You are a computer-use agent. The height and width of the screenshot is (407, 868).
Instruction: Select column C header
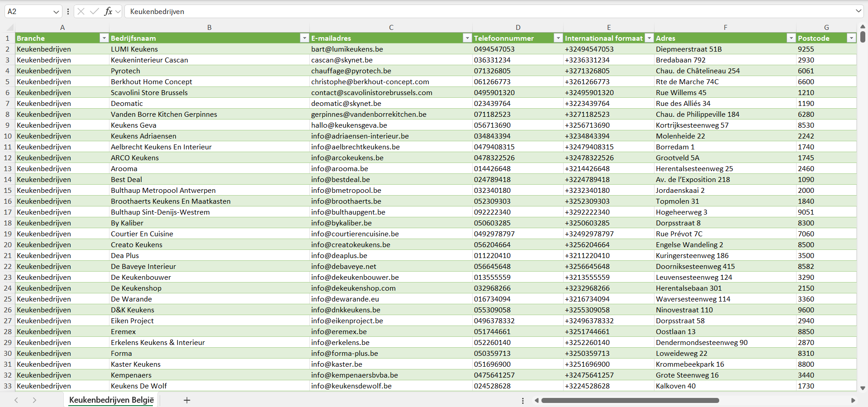pos(391,27)
